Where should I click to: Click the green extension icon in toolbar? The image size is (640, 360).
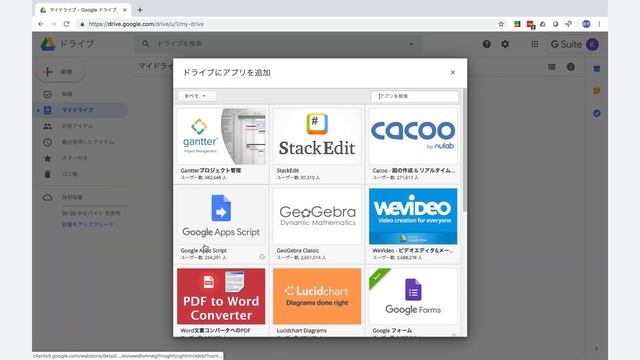coord(517,24)
